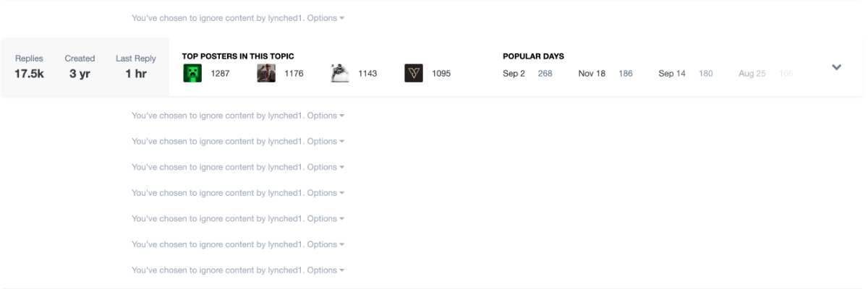Click the 1095 post count
This screenshot has width=868, height=289.
tap(441, 74)
